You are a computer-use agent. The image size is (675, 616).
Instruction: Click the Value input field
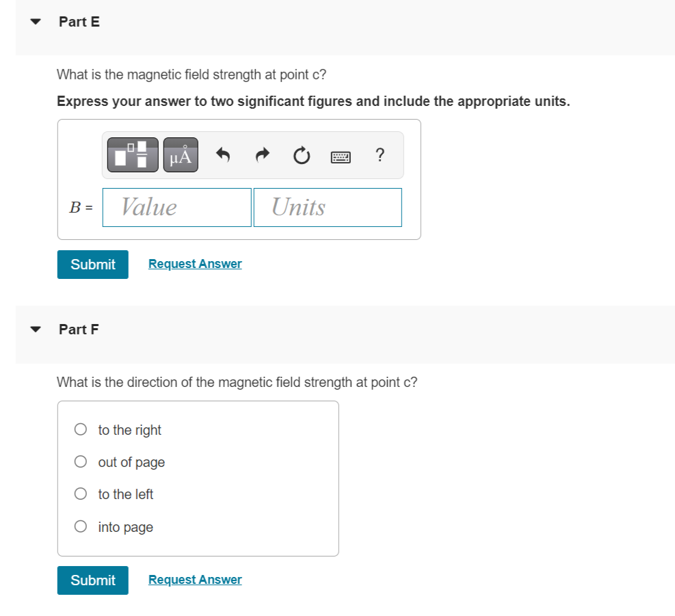pos(177,207)
